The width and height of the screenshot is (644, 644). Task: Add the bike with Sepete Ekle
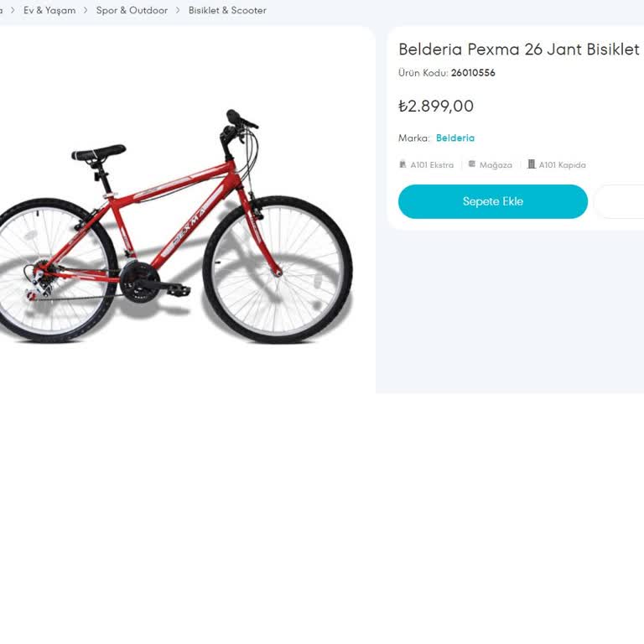pyautogui.click(x=492, y=202)
